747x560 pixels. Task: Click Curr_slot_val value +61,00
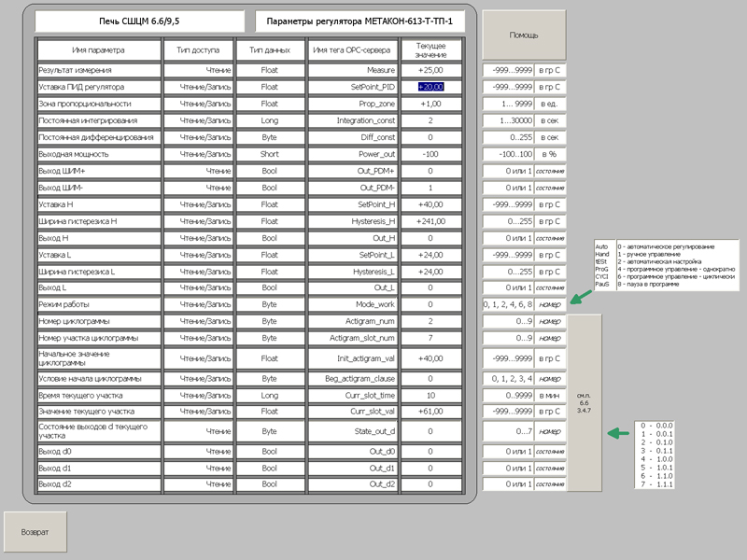point(431,411)
